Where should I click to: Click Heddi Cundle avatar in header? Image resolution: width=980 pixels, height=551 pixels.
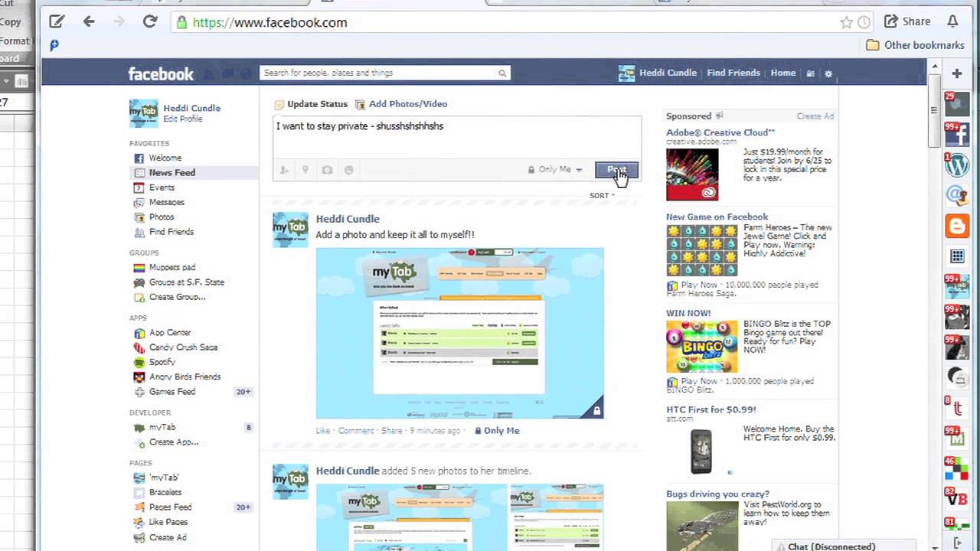point(626,73)
